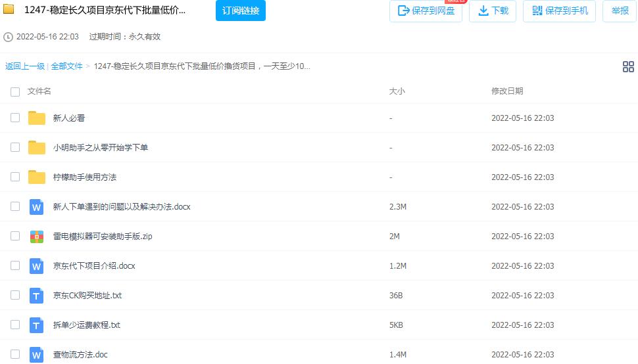
Task: Open the 新人必看 folder name
Action: [69, 118]
